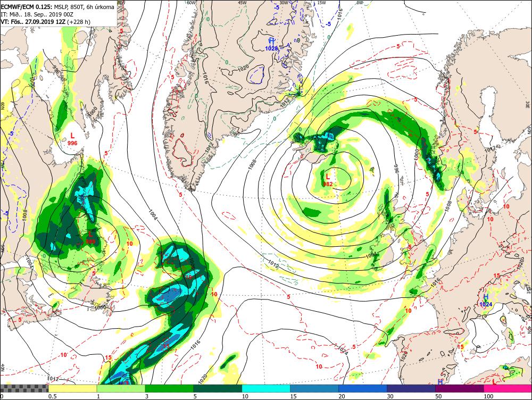
Task: Pick the steel blue 15–20 legend segment
Action: 314,388
